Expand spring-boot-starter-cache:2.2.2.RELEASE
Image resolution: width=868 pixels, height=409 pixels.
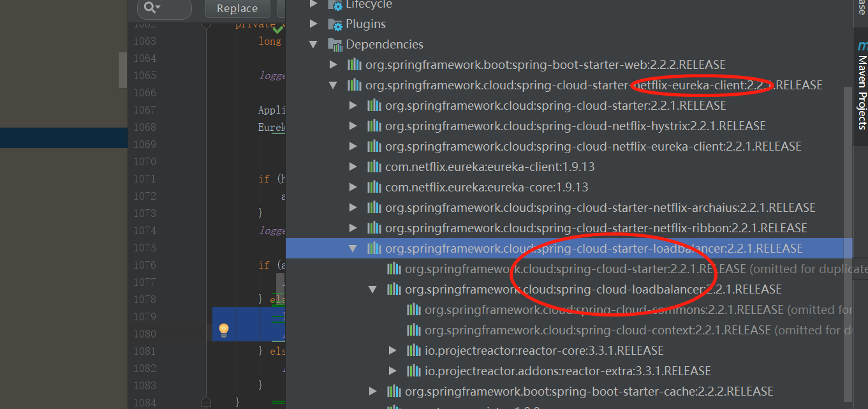[x=373, y=391]
